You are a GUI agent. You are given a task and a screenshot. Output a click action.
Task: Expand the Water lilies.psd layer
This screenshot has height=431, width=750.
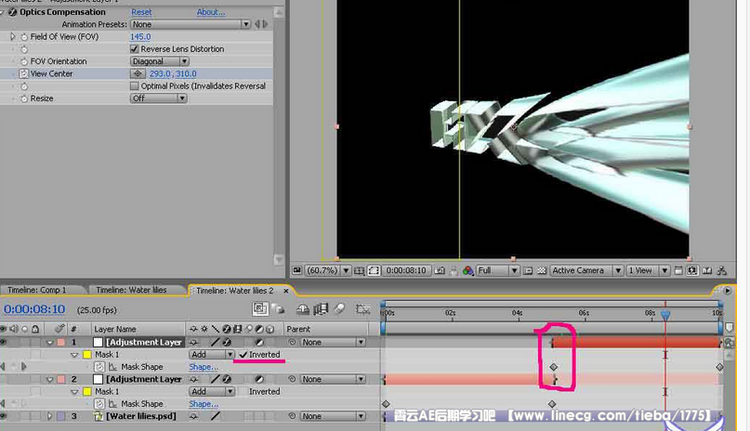pyautogui.click(x=49, y=416)
